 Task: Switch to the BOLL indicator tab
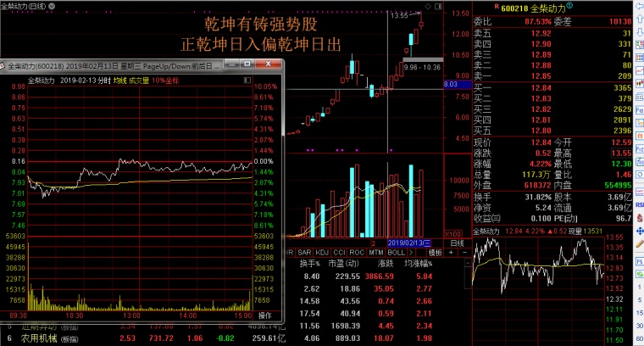[396, 253]
